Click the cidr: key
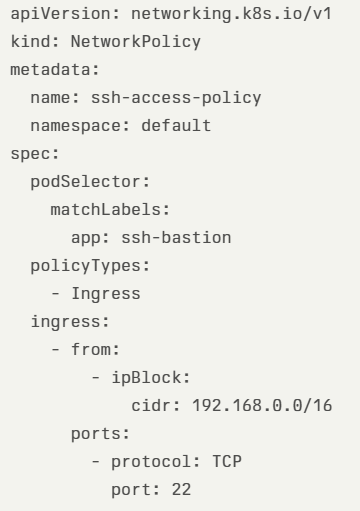This screenshot has height=511, width=360. [156, 406]
